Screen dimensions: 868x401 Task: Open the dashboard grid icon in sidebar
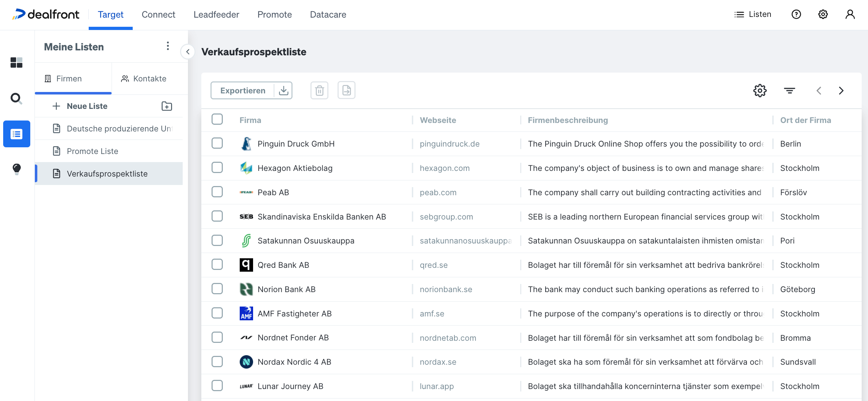point(16,62)
